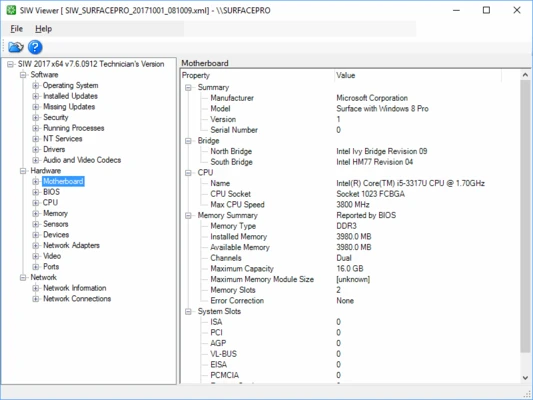Open report file with folder icon
Screen dimensions: 533x400
[x=16, y=47]
